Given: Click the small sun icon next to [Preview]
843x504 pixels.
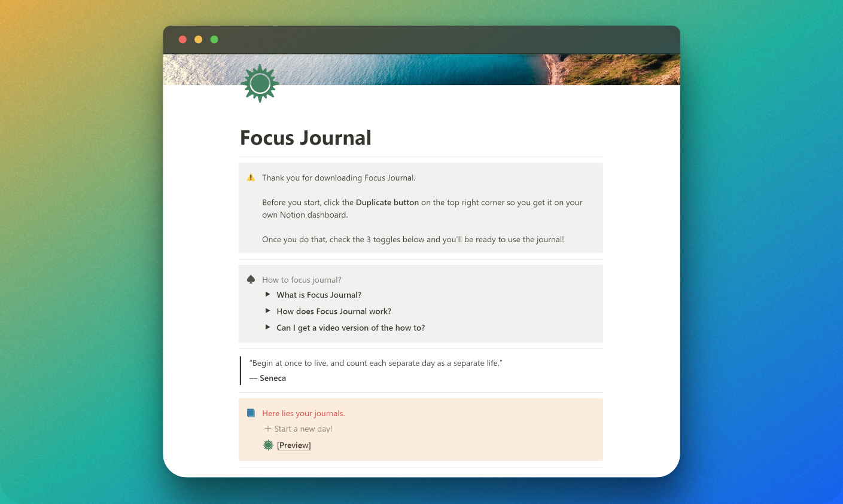Looking at the screenshot, I should 268,445.
